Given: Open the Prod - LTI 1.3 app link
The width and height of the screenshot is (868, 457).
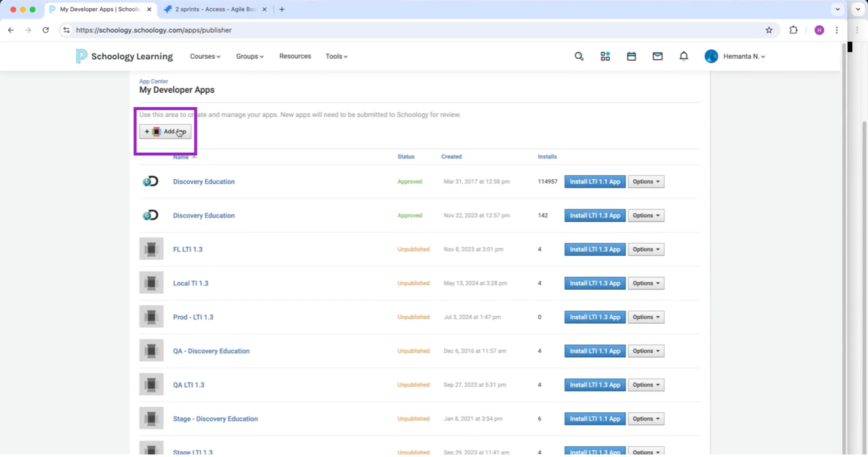Looking at the screenshot, I should pos(193,317).
